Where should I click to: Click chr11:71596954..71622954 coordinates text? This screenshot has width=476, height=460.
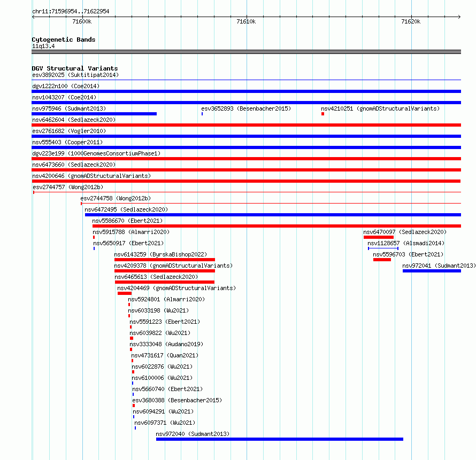click(71, 11)
